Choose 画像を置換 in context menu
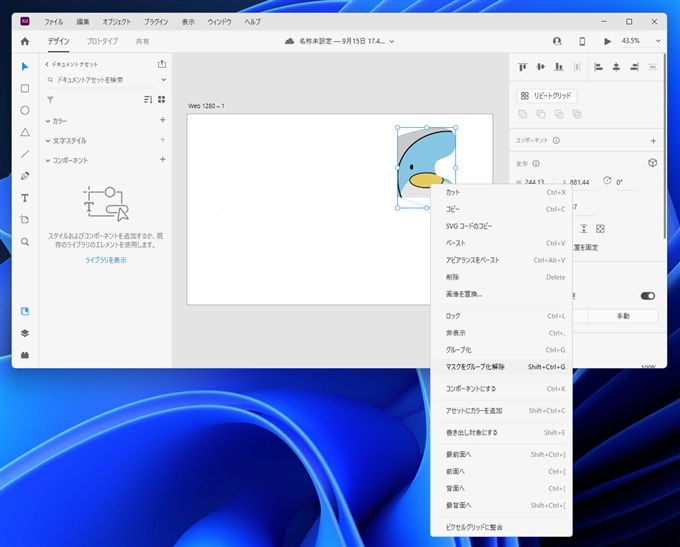The height and width of the screenshot is (547, 680). [501, 294]
